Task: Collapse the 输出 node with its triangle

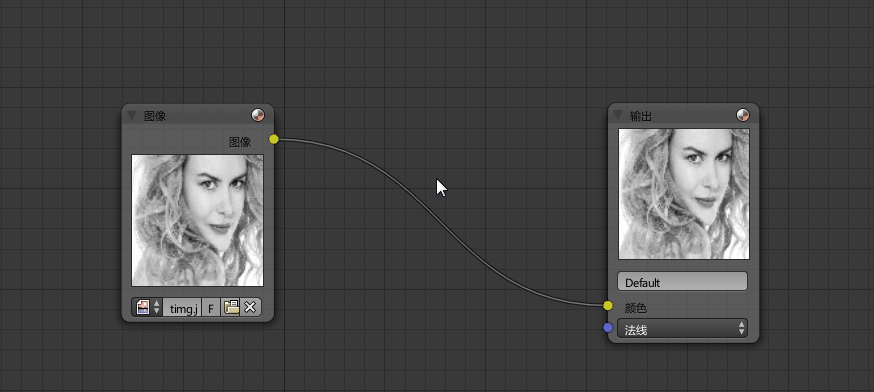Action: pos(618,115)
